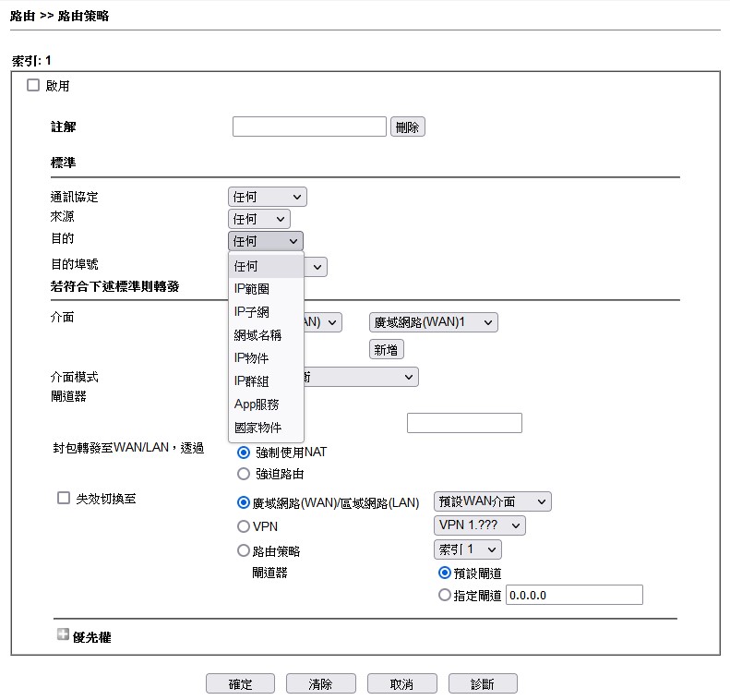Click the 確定 button
Viewport: 730px width, 700px height.
pos(240,684)
